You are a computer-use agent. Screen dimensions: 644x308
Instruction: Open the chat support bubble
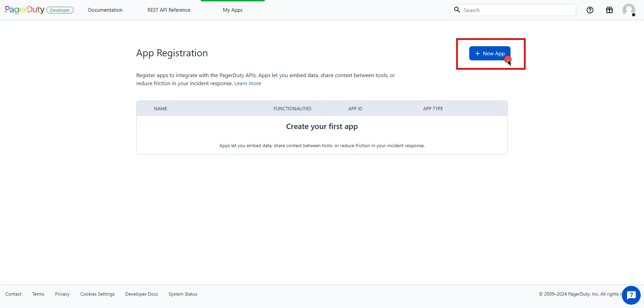click(x=631, y=295)
